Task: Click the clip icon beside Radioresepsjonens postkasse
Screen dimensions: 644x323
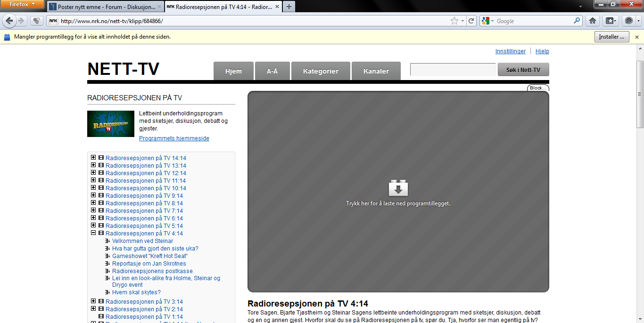Action: [x=107, y=271]
